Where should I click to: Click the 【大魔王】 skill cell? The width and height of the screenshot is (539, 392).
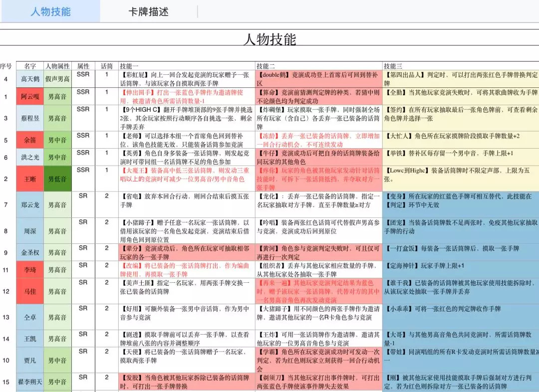coord(187,179)
